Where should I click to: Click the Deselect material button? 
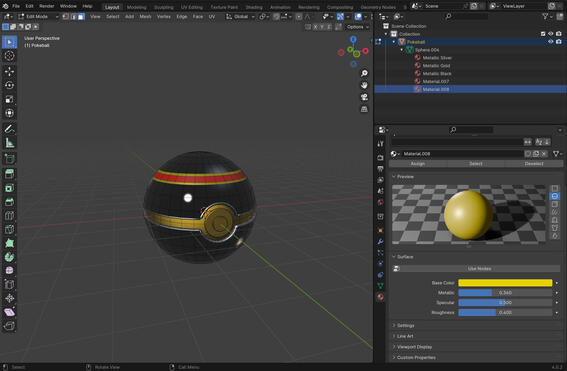534,164
